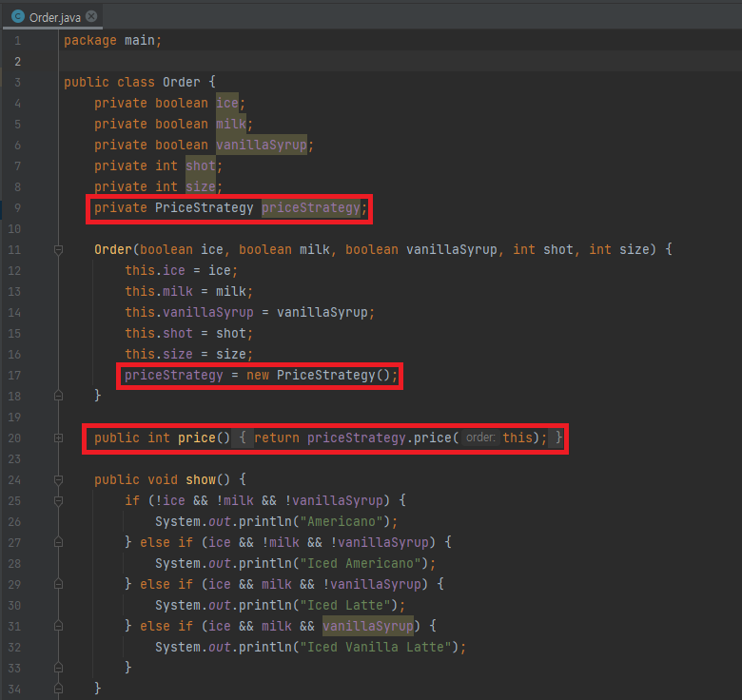
Task: Click the fold marker at line 29
Action: 58,584
